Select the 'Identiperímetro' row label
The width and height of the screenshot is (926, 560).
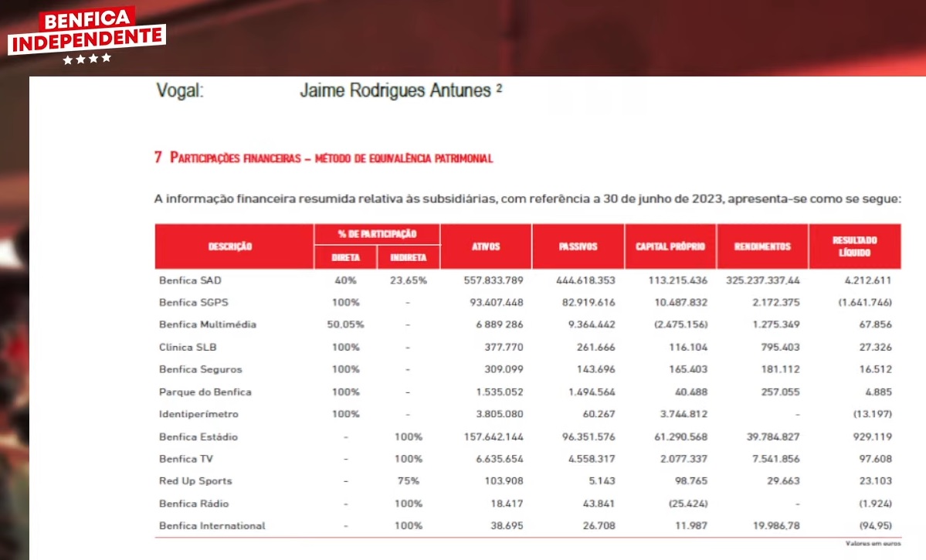pyautogui.click(x=198, y=414)
